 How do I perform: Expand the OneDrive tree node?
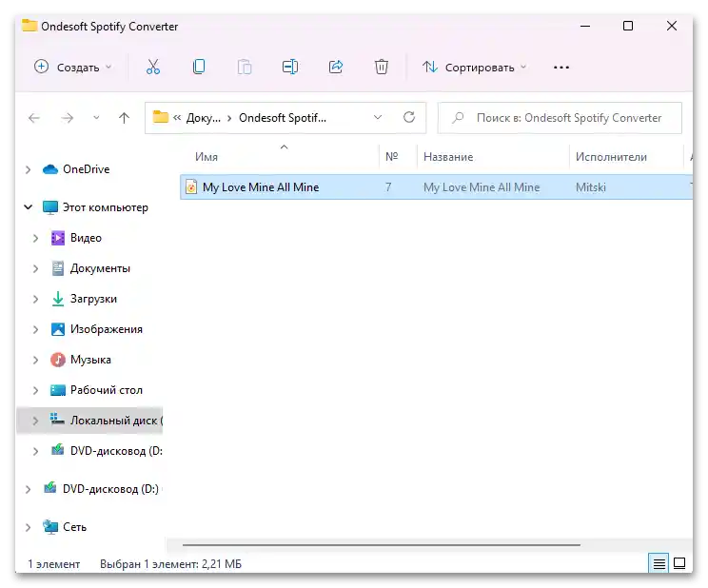click(x=28, y=169)
